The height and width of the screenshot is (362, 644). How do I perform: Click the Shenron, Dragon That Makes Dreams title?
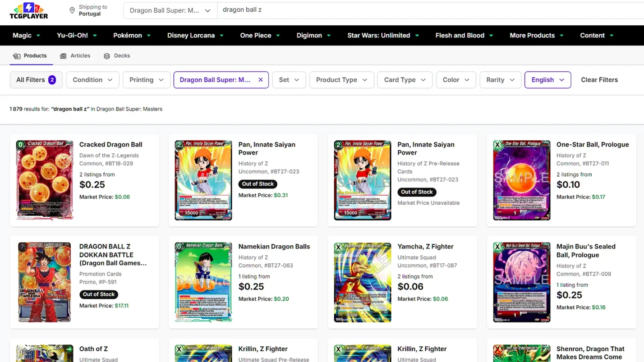(591, 353)
